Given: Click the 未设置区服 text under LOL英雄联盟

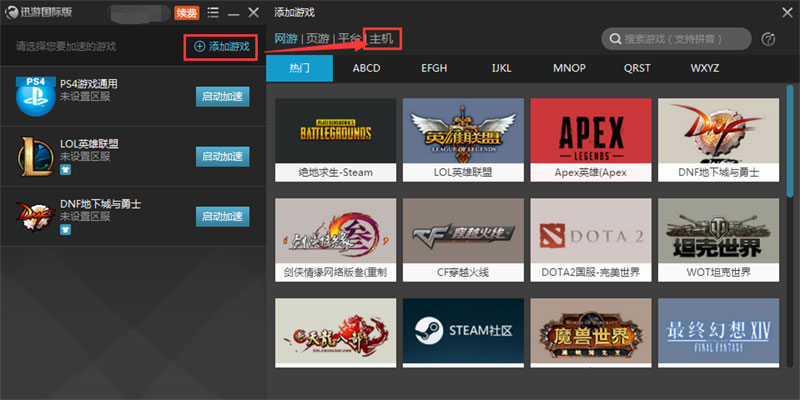Looking at the screenshot, I should (x=85, y=156).
